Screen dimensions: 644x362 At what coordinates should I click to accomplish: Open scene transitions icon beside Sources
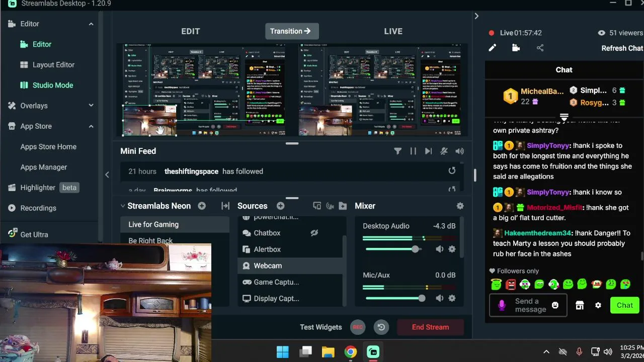225,206
